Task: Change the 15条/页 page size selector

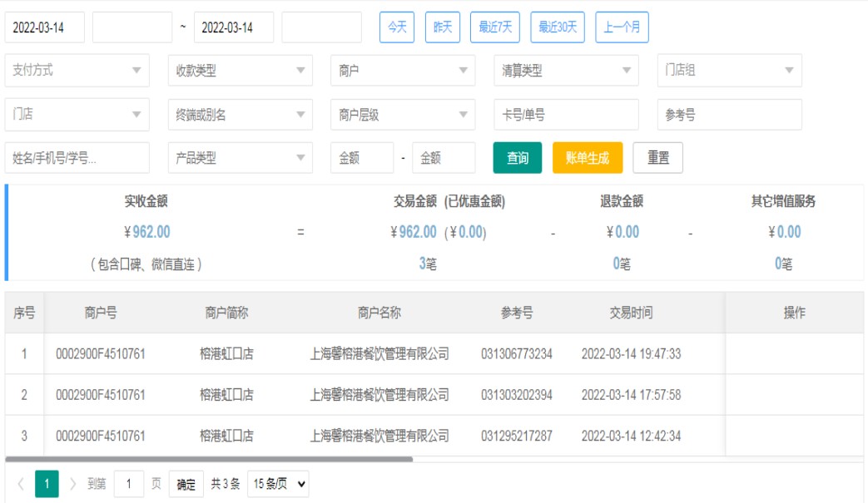Action: (278, 484)
